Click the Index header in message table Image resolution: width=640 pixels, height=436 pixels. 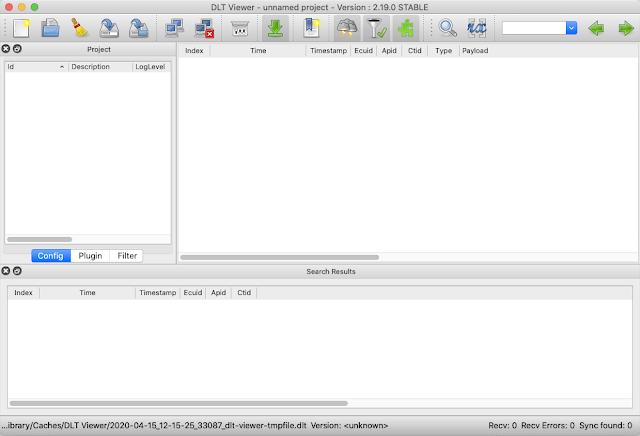click(x=194, y=51)
